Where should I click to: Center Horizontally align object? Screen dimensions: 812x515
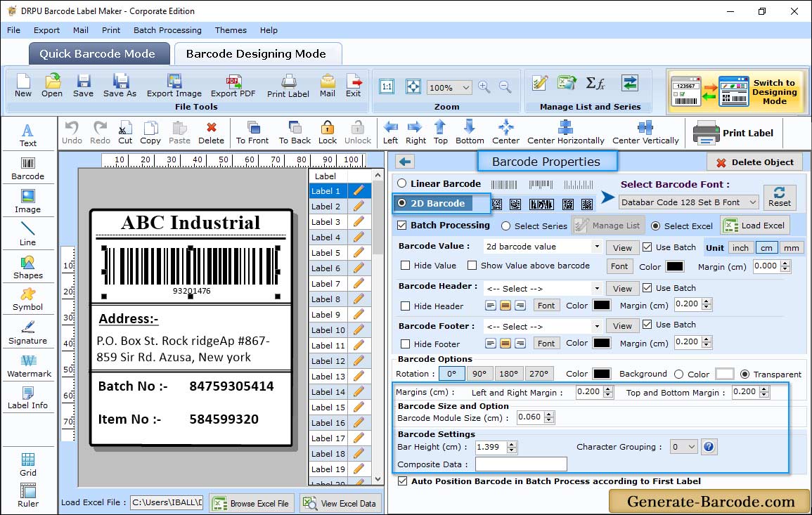(x=565, y=133)
